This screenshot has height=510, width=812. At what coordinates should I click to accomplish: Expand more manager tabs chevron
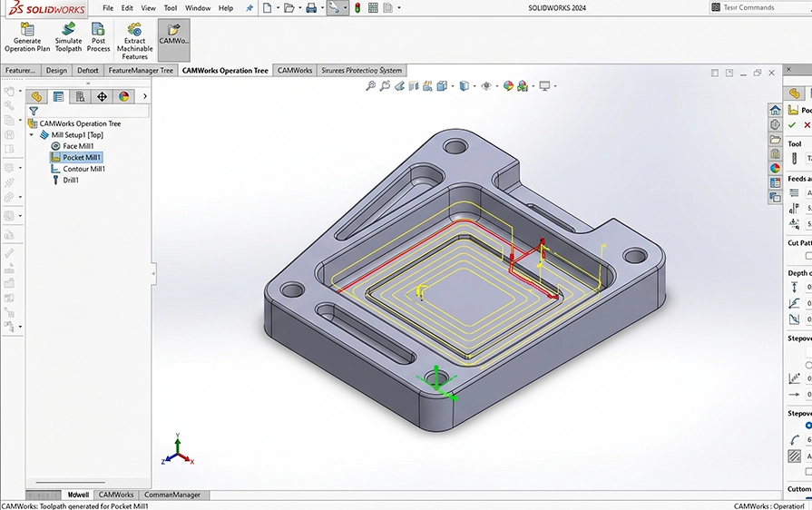click(144, 96)
